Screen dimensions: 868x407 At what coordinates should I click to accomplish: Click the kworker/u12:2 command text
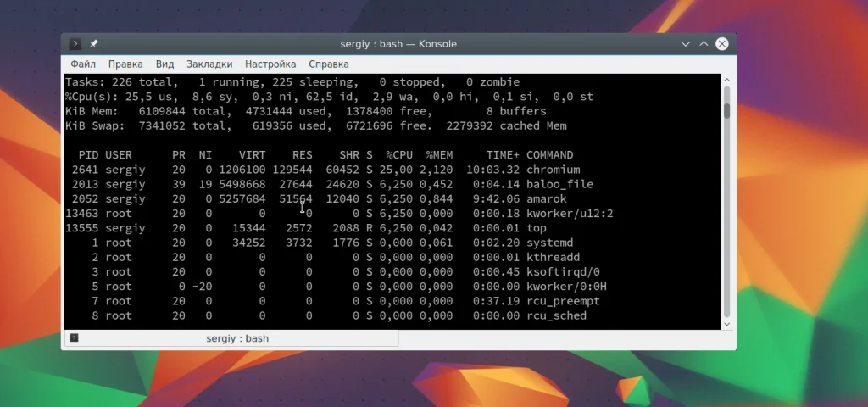[x=570, y=214]
